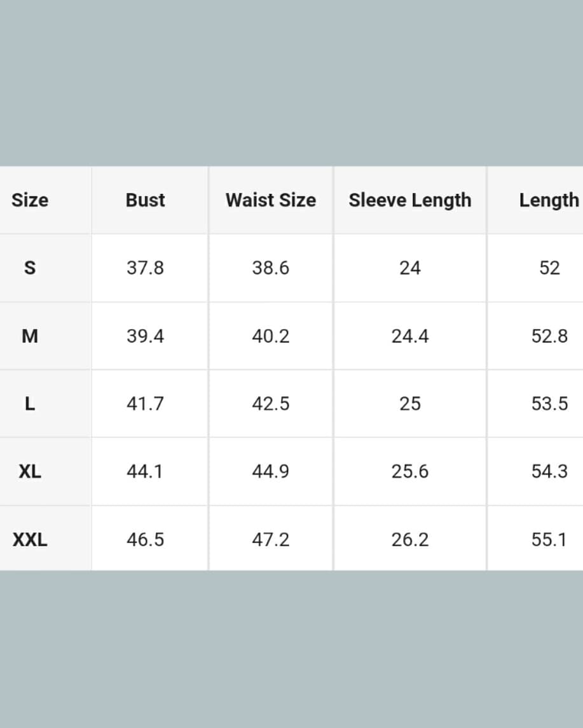Click the Length column header
This screenshot has width=583, height=728.
(549, 200)
